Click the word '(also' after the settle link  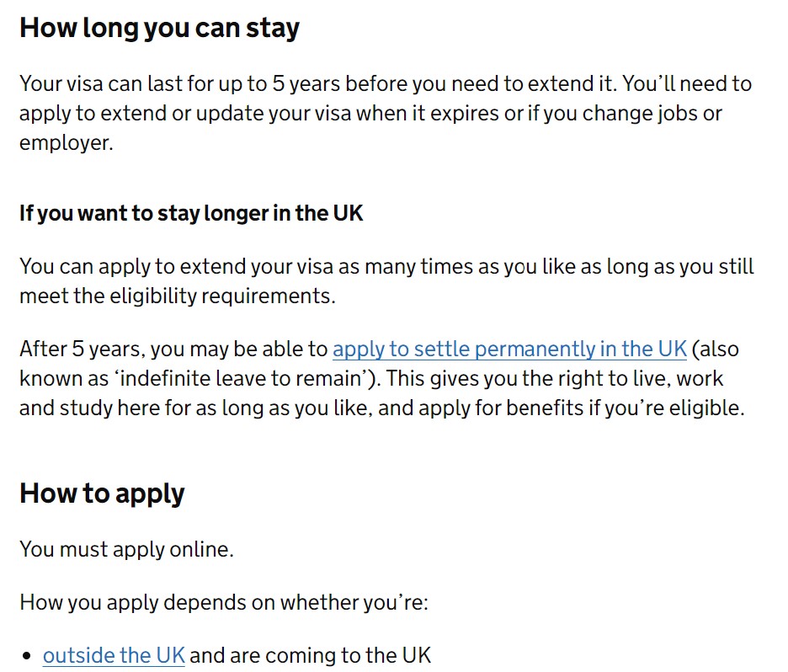point(715,349)
